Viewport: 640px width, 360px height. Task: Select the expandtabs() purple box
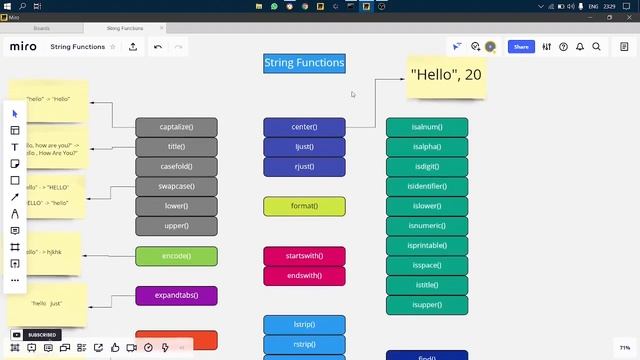pyautogui.click(x=176, y=296)
